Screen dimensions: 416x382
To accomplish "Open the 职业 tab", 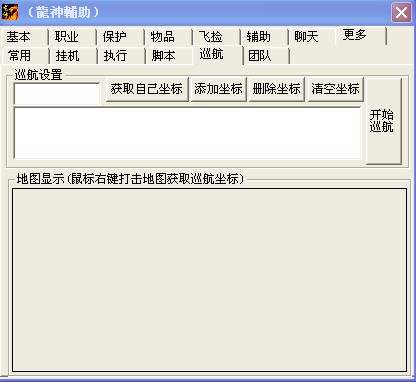I will tap(73, 37).
